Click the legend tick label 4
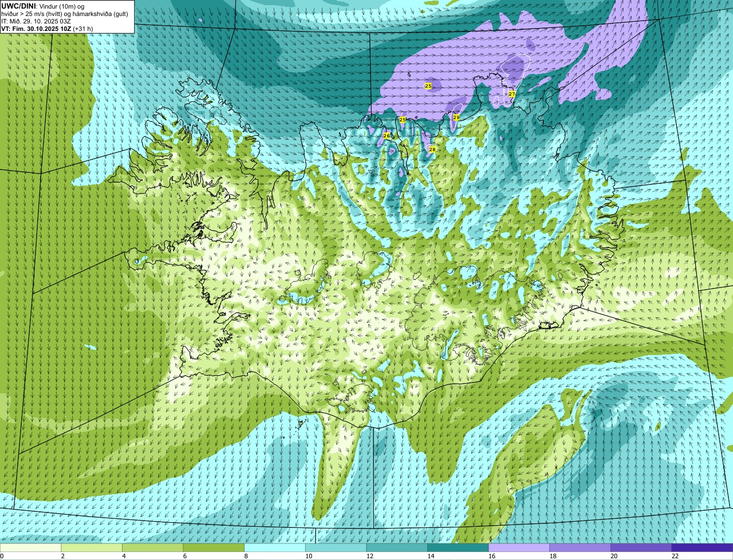 (124, 556)
